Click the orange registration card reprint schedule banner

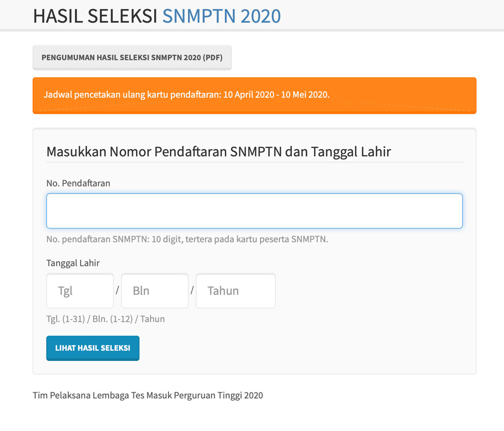[x=255, y=95]
